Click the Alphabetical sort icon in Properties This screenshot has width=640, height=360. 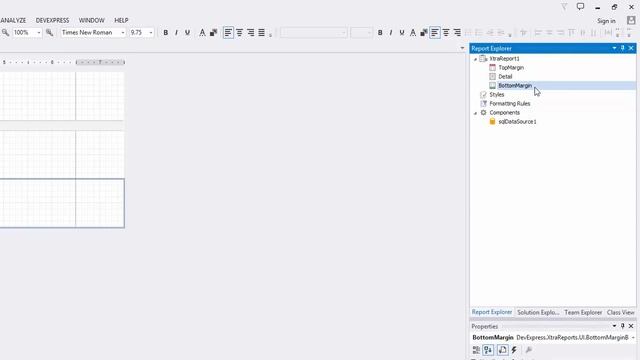pos(488,350)
